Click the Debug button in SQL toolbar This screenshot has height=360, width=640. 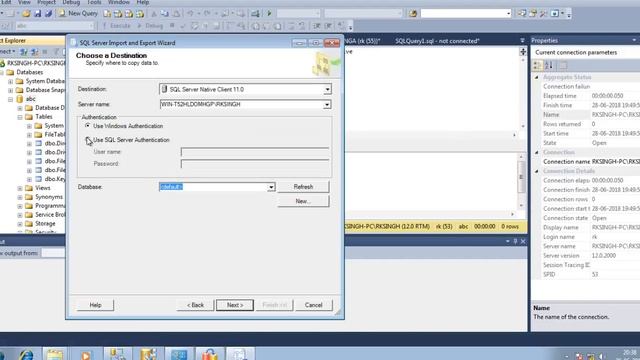150,26
